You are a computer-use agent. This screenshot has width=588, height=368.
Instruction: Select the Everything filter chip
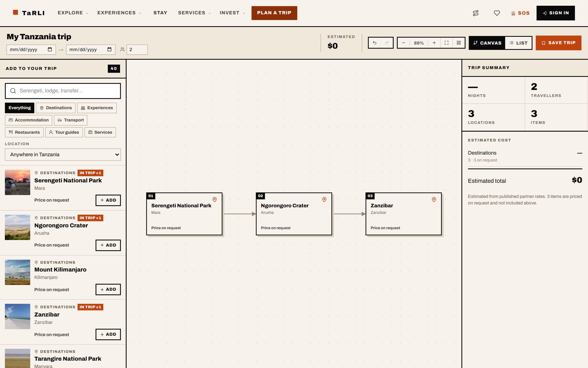[20, 108]
